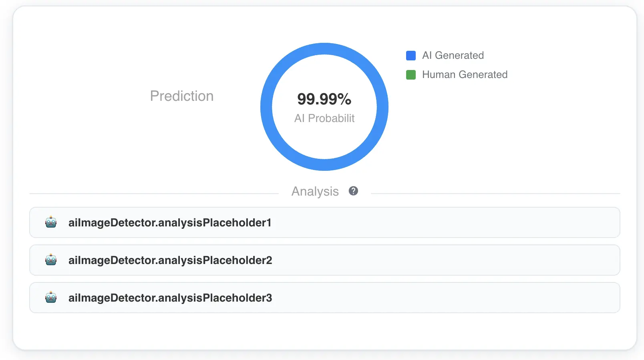Image resolution: width=644 pixels, height=360 pixels.
Task: Click the Analysis help question mark icon
Action: coord(353,191)
